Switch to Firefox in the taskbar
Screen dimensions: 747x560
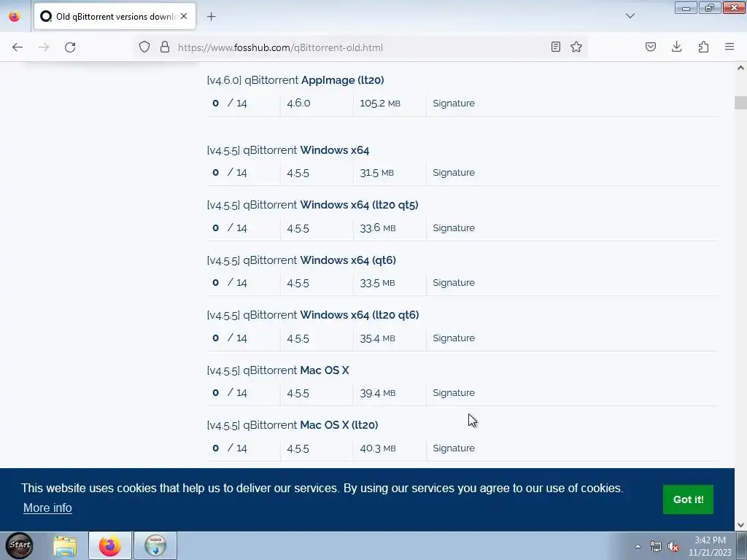(x=109, y=545)
